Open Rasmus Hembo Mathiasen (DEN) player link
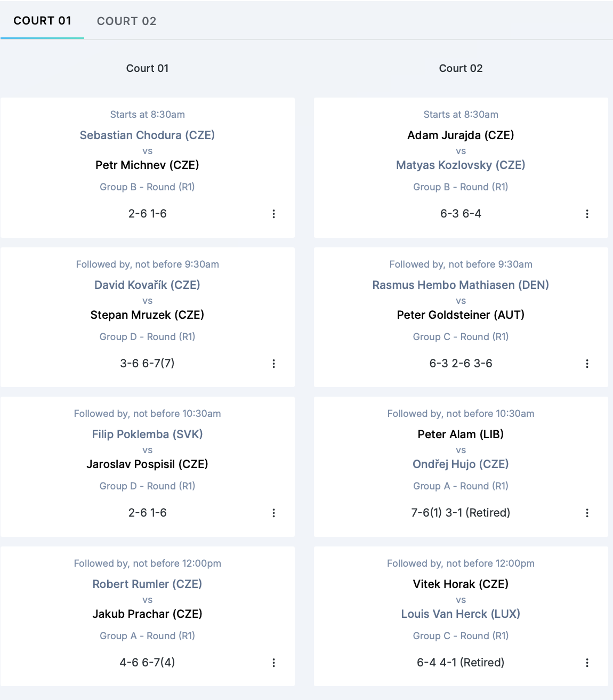Screen dimensions: 613x700 point(461,285)
